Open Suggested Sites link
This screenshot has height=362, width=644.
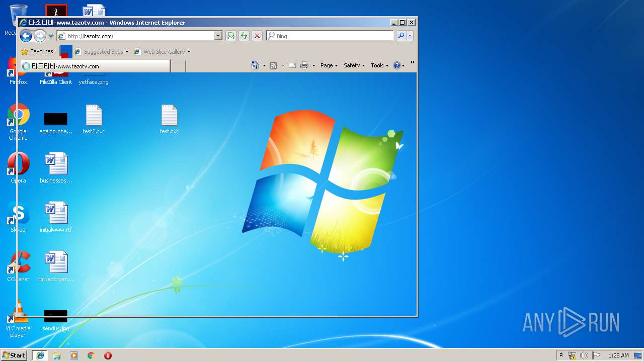click(x=99, y=51)
